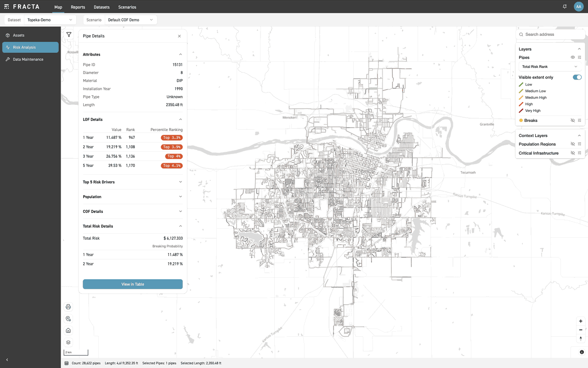Collapse the Context Layers panel
The height and width of the screenshot is (368, 588).
[579, 136]
